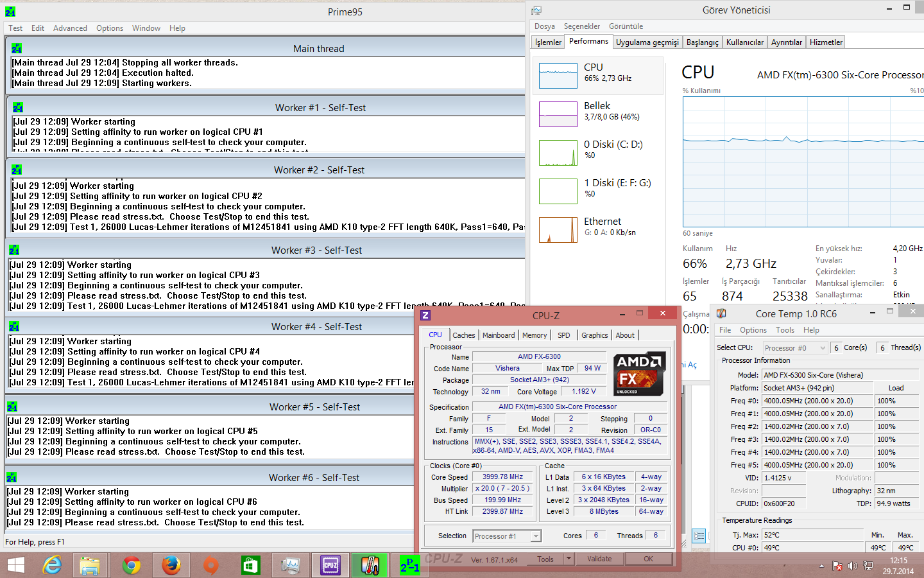924x578 pixels.
Task: Click the taskbar clock showing 12:15
Action: pos(898,566)
